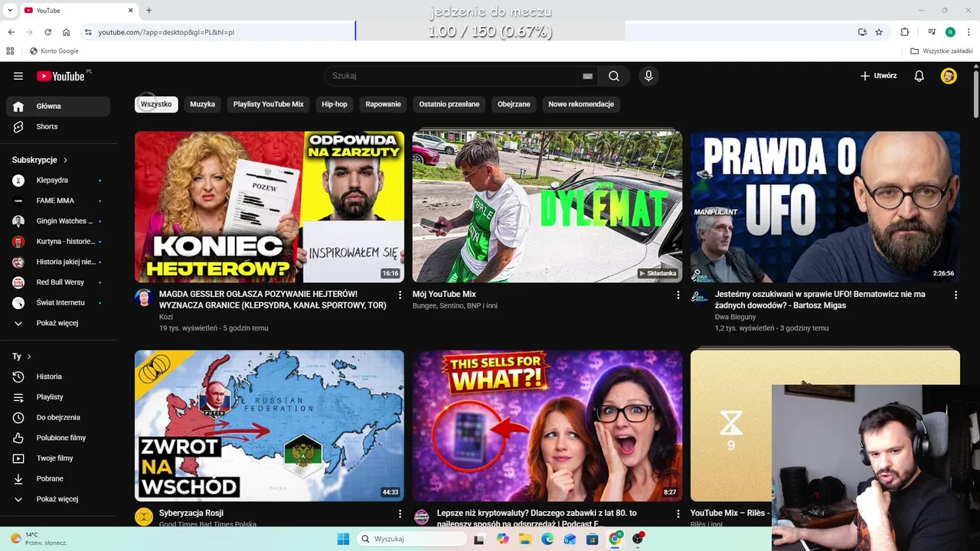980x551 pixels.
Task: Open Konto Google bookmark
Action: pos(54,51)
